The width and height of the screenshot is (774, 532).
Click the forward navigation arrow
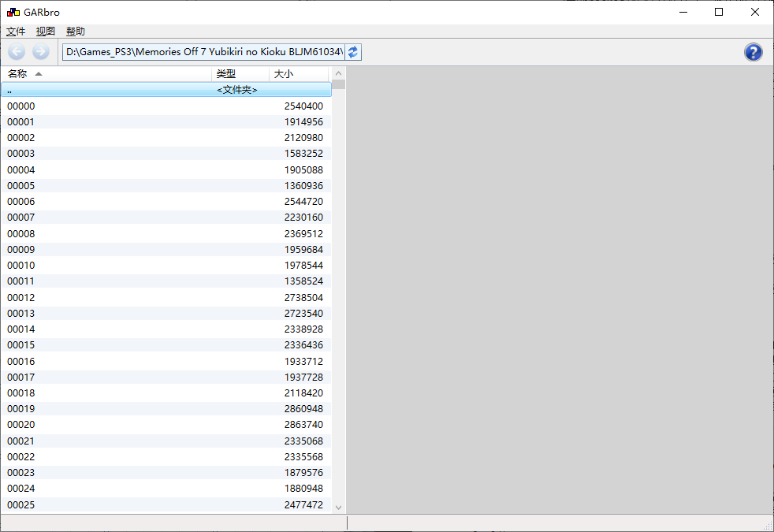click(41, 51)
